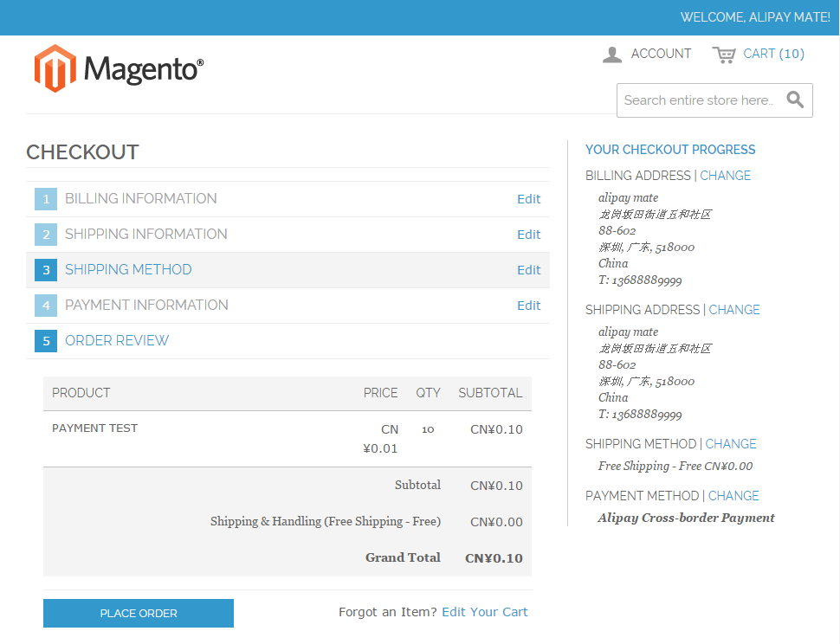Viewport: 840px width, 644px height.
Task: Open the shopping cart icon
Action: [725, 54]
